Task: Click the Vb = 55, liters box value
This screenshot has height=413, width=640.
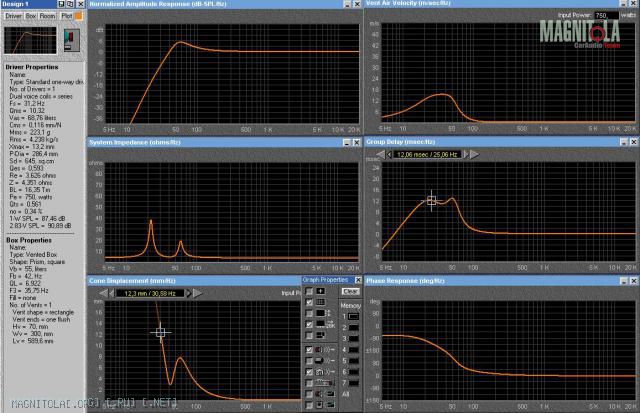Action: [28, 269]
